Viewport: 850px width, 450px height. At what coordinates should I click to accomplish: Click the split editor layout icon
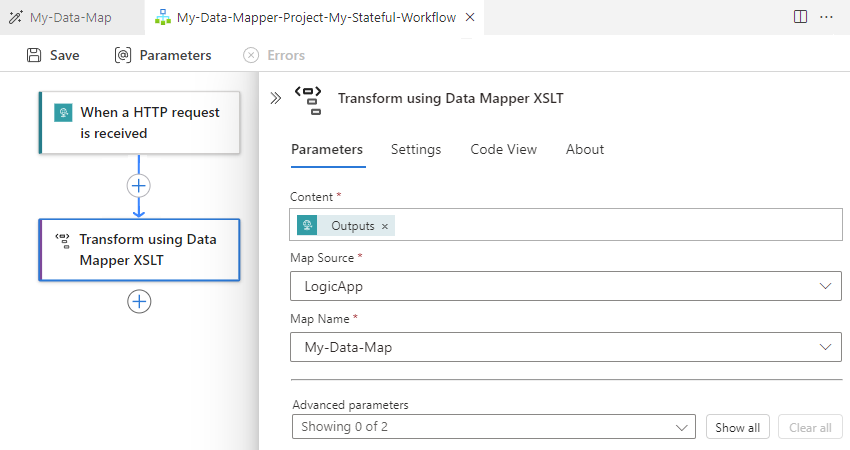[800, 17]
